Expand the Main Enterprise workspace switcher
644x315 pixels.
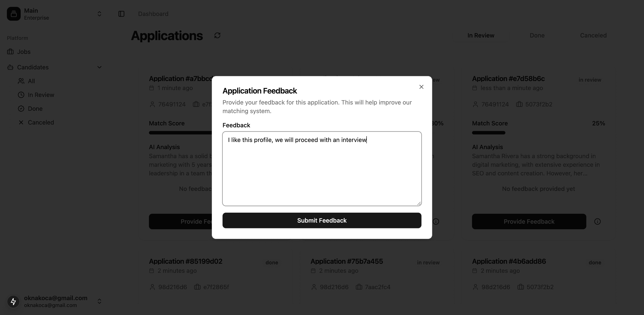click(99, 14)
